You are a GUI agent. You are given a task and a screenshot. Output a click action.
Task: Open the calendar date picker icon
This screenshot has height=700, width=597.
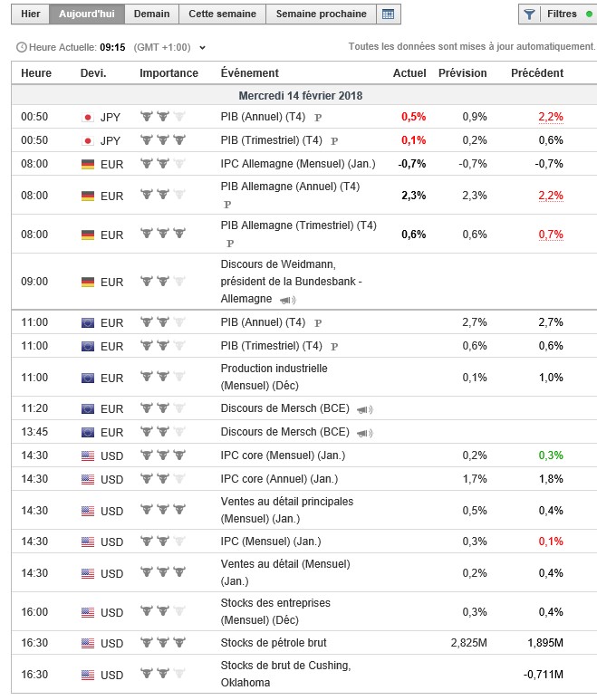389,14
